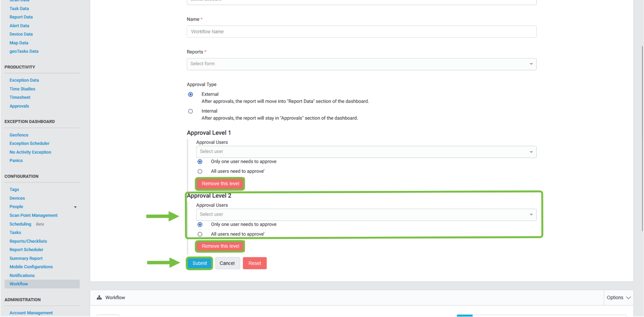
Task: Open the Options menu in Workflow panel
Action: (x=618, y=298)
